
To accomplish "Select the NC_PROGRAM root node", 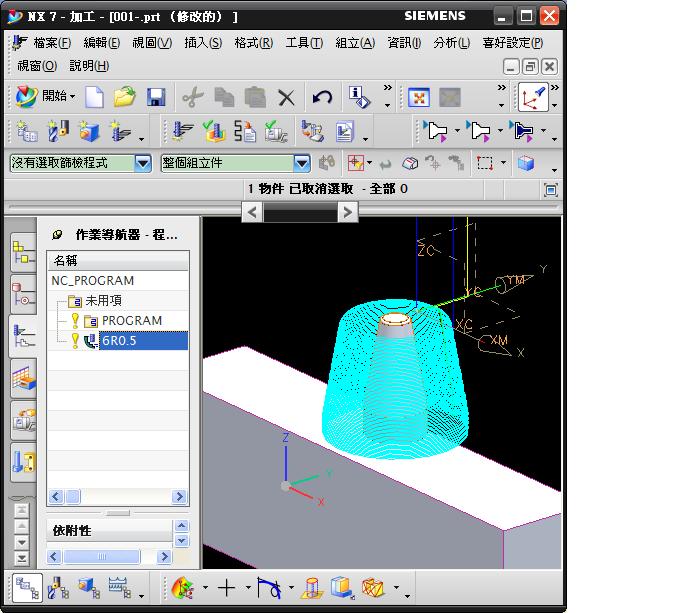I will click(93, 280).
